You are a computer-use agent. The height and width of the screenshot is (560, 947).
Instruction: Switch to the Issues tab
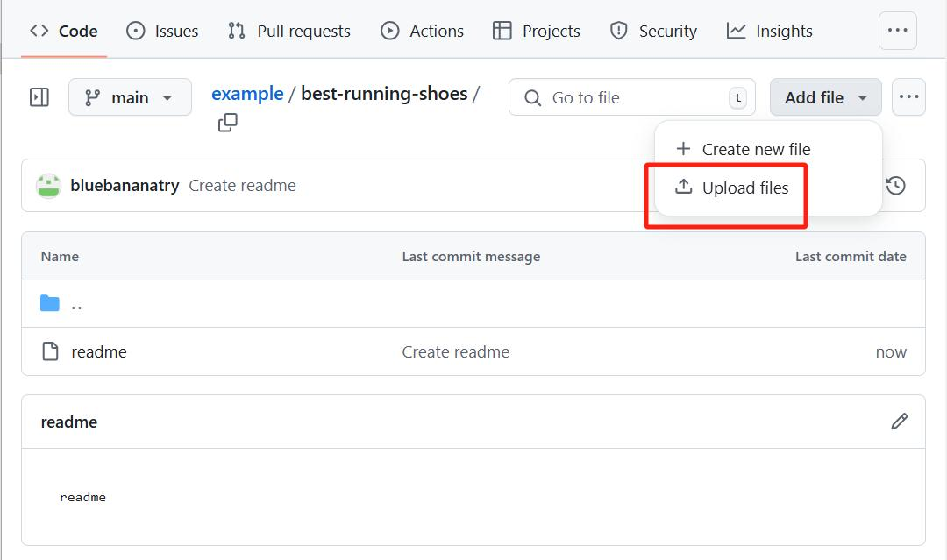[162, 31]
